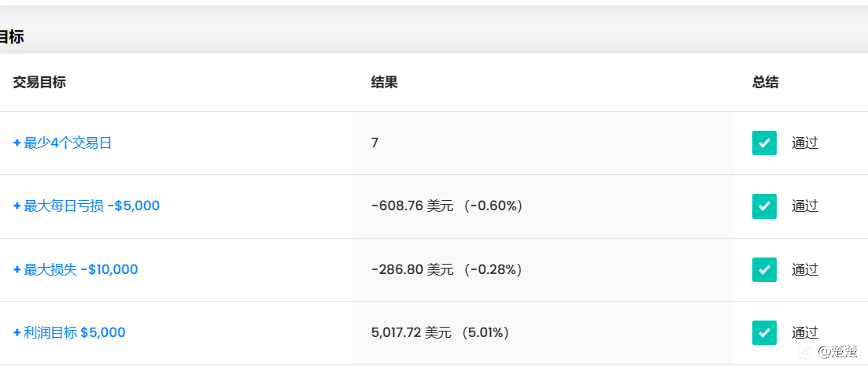Select the 5,017.72 美元 result cell
Viewport: 868px width, 378px height.
pyautogui.click(x=542, y=332)
